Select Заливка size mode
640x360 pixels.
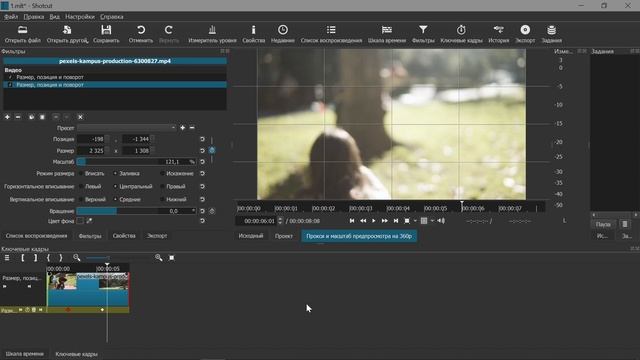(127, 173)
